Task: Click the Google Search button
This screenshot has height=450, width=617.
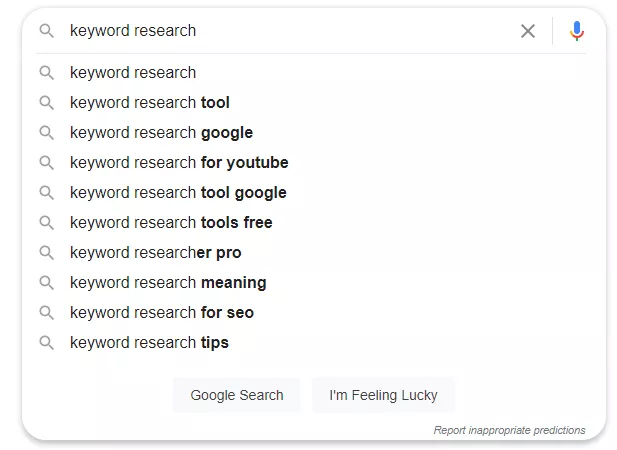Action: (x=236, y=395)
